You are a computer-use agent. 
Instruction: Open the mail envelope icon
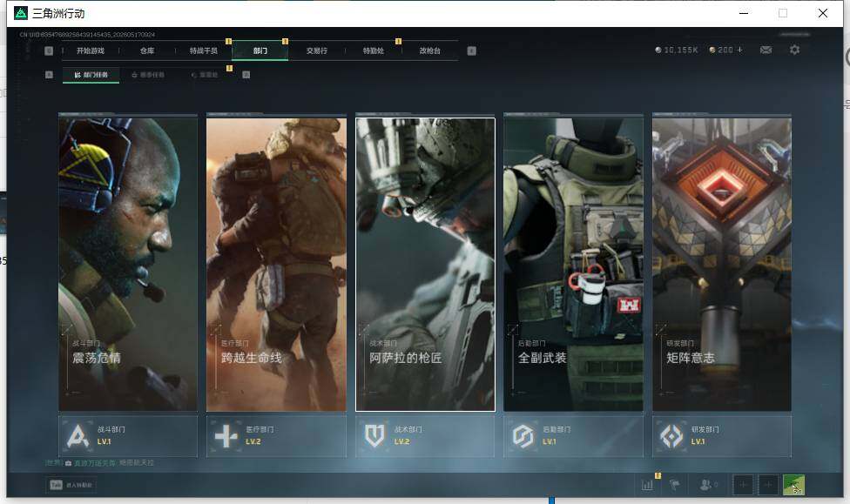pyautogui.click(x=766, y=50)
